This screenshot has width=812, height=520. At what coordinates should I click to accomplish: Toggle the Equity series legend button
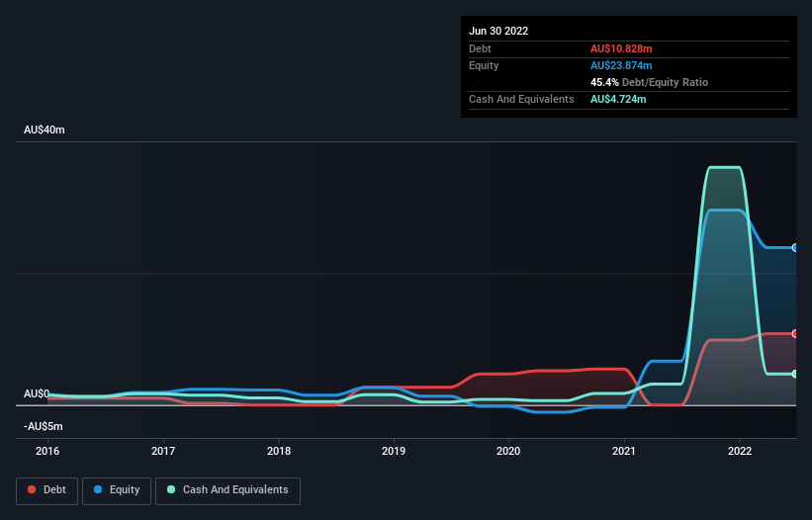pos(117,490)
